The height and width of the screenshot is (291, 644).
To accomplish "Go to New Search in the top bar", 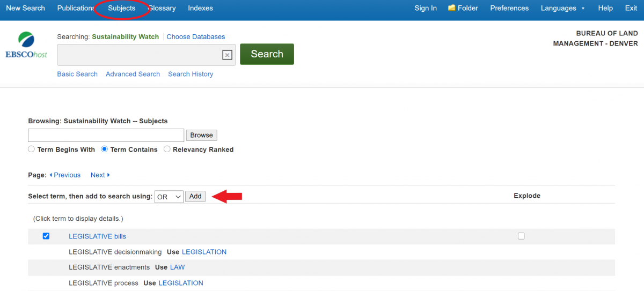I will coord(25,8).
